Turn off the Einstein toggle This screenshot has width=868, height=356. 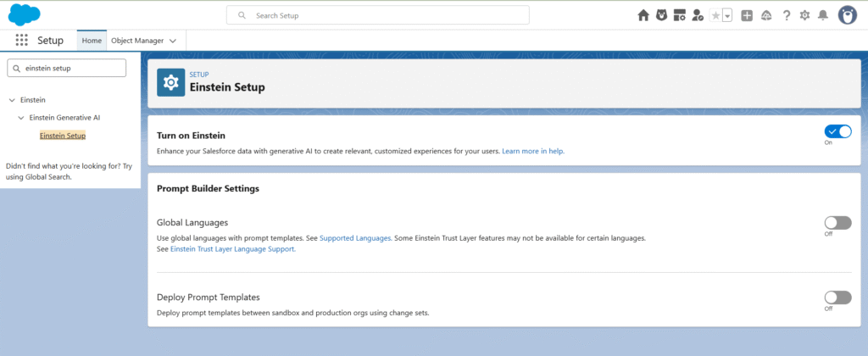[837, 131]
